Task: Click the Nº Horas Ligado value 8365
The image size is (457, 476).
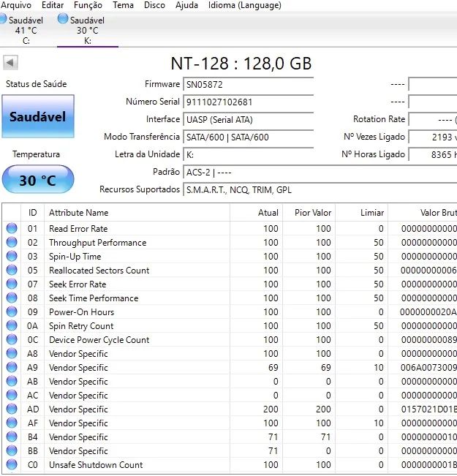Action: click(433, 155)
